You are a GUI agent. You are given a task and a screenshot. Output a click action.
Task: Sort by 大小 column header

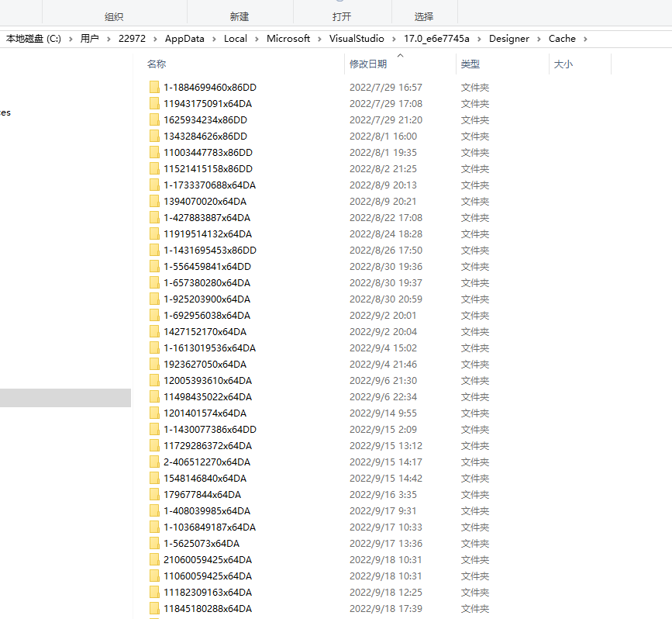563,64
